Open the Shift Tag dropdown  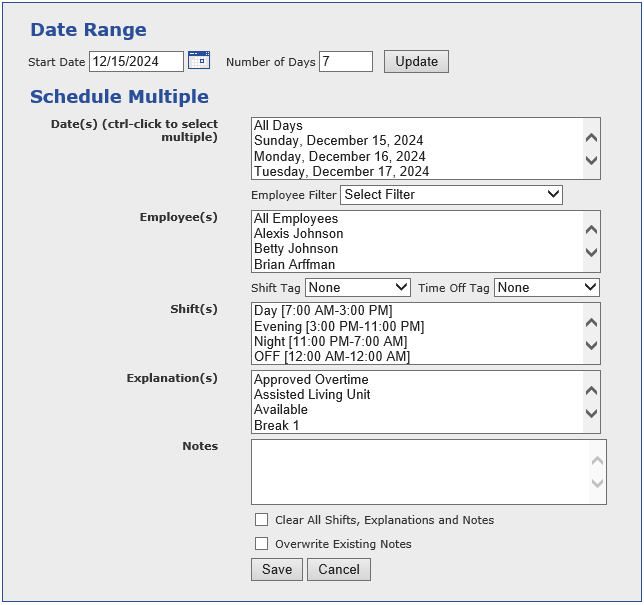pos(358,288)
